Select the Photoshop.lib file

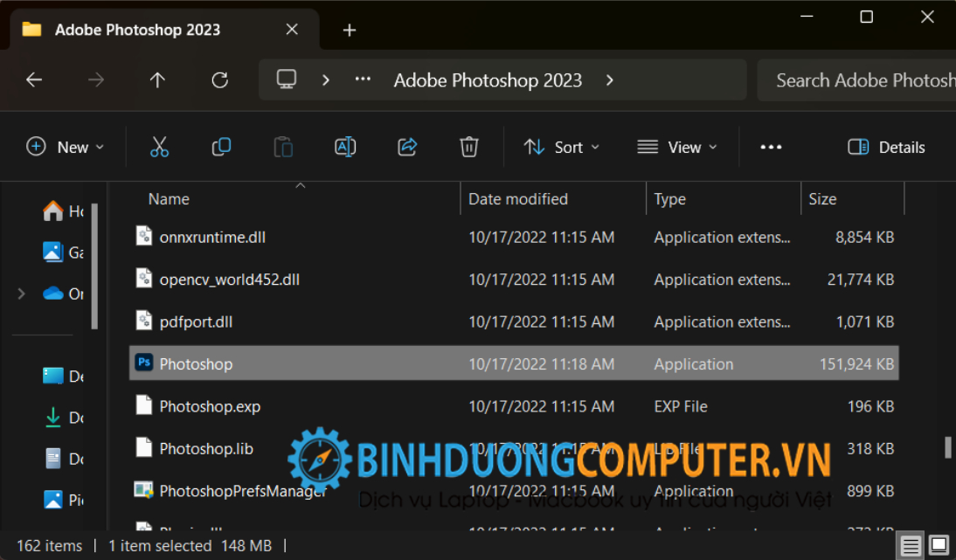[514, 448]
